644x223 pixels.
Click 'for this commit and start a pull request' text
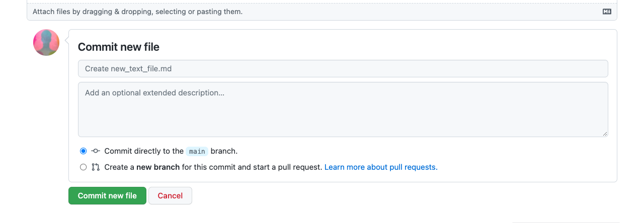(x=252, y=167)
